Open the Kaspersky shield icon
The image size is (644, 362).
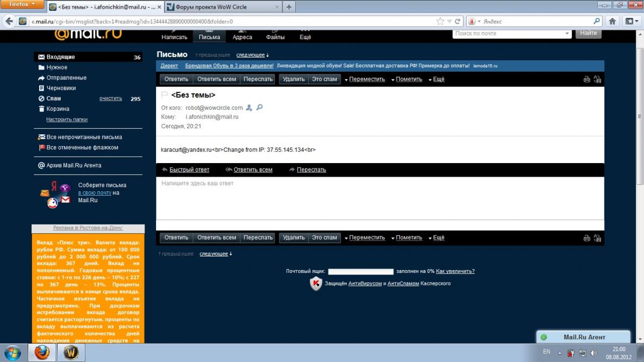[x=316, y=283]
